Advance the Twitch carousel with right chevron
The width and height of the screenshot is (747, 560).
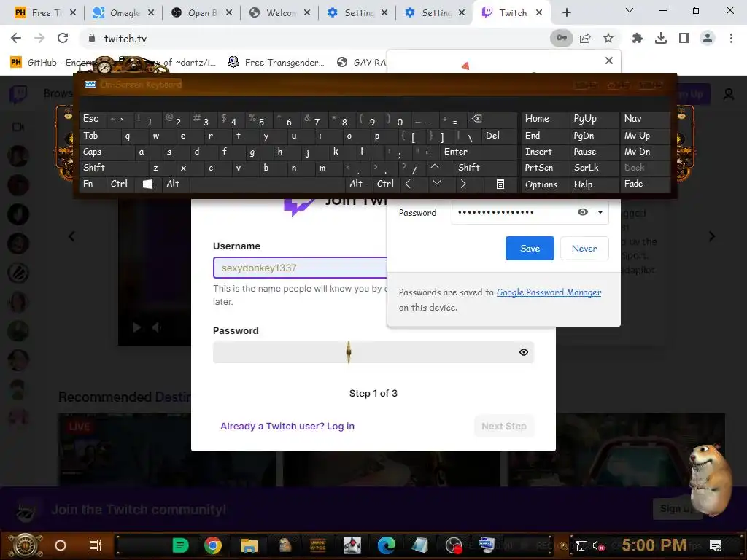click(712, 236)
